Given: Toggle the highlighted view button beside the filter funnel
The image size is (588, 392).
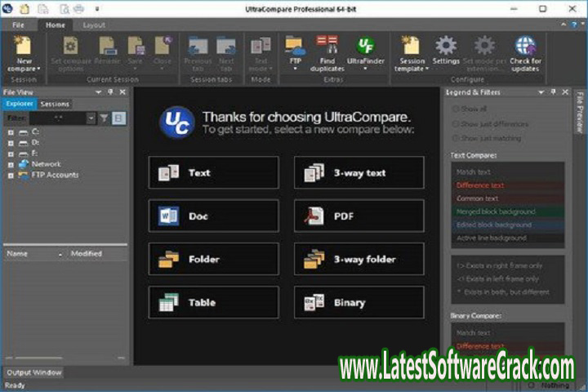Looking at the screenshot, I should coord(118,118).
